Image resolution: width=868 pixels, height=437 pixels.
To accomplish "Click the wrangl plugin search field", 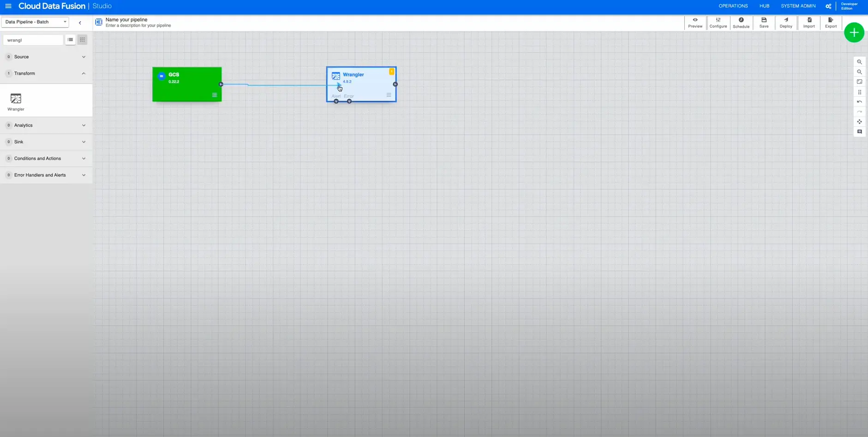I will coord(33,40).
